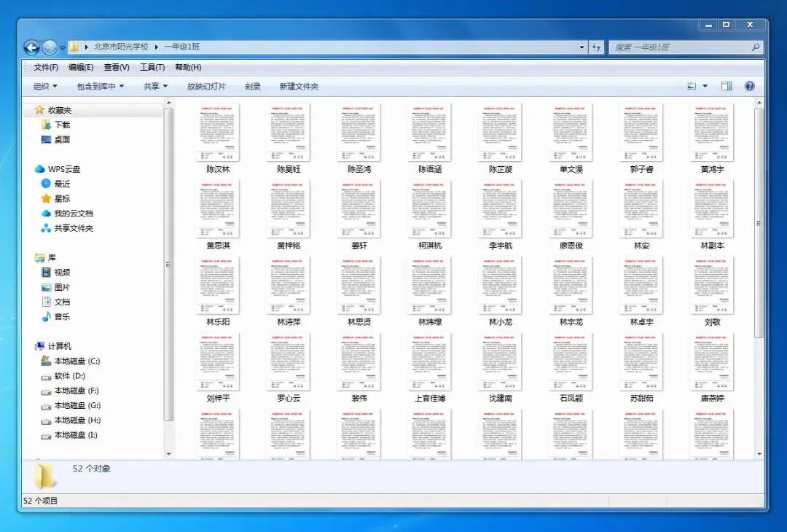The width and height of the screenshot is (787, 532).
Task: Click the Back navigation arrow
Action: pyautogui.click(x=31, y=47)
